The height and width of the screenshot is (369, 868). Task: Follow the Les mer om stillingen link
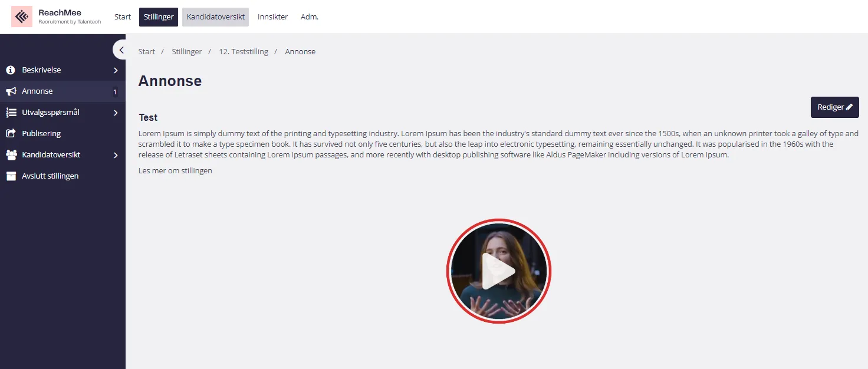[175, 171]
